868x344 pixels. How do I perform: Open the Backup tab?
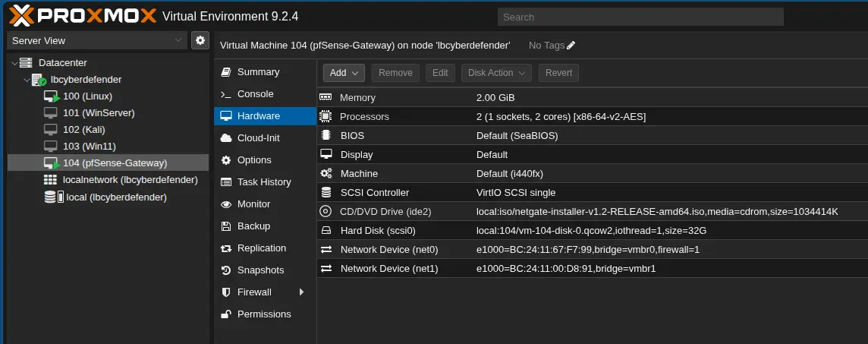(265, 226)
